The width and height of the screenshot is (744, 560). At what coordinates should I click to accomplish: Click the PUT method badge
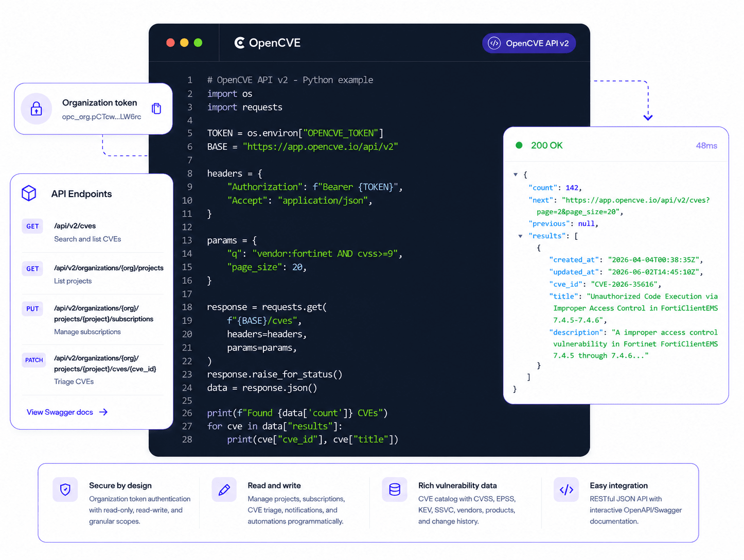32,309
